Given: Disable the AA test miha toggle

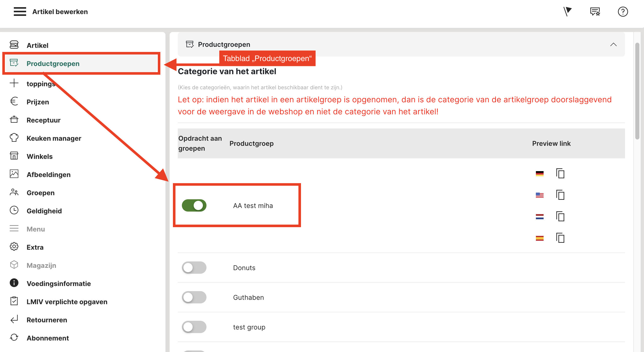Looking at the screenshot, I should coord(194,205).
